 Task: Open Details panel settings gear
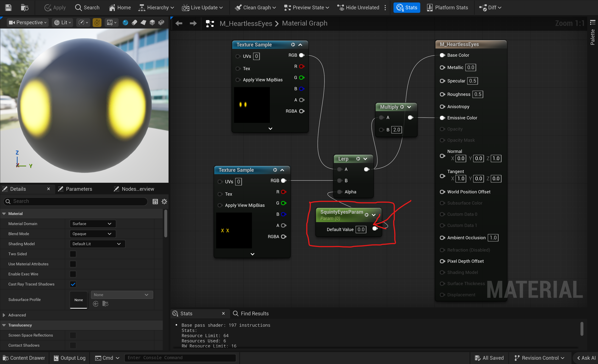coord(164,202)
